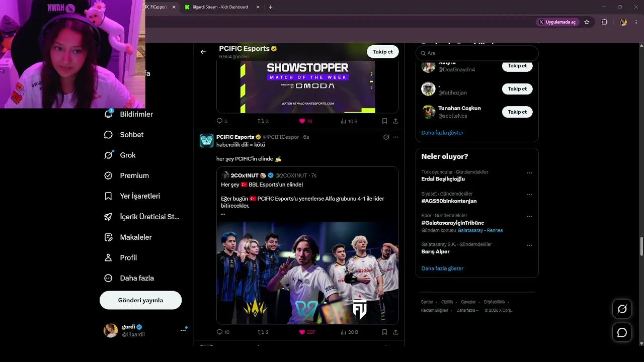Open the Chrome profile avatar
Image resolution: width=644 pixels, height=362 pixels.
[623, 22]
